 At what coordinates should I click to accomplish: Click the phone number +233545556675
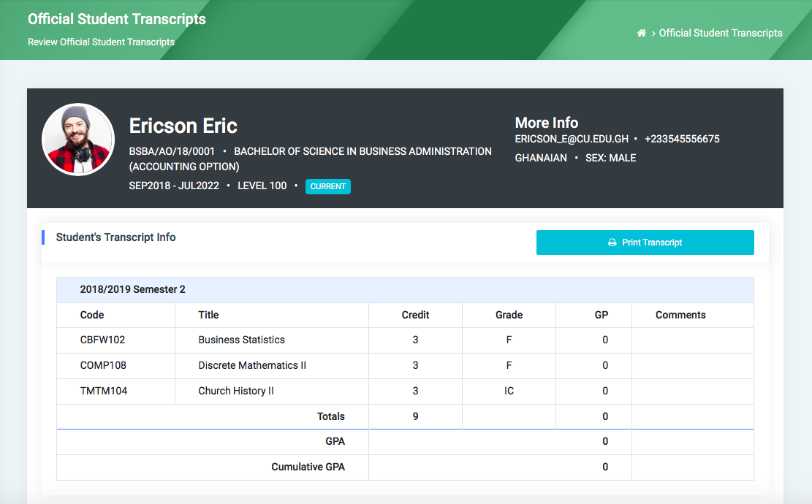tap(682, 139)
